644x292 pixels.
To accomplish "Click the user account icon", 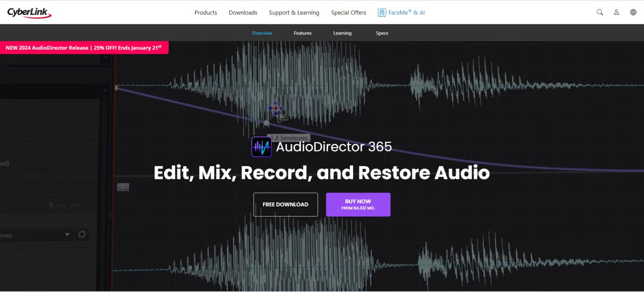I will (616, 13).
